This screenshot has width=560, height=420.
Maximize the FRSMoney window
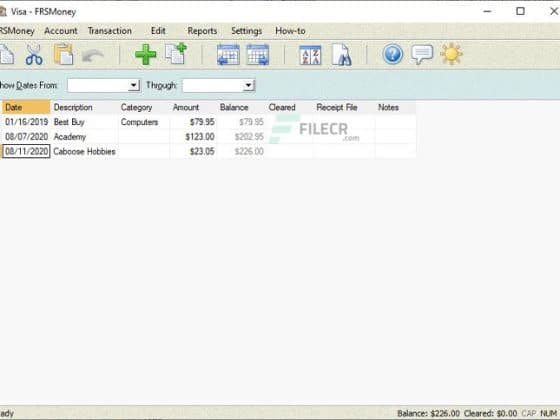(x=520, y=11)
